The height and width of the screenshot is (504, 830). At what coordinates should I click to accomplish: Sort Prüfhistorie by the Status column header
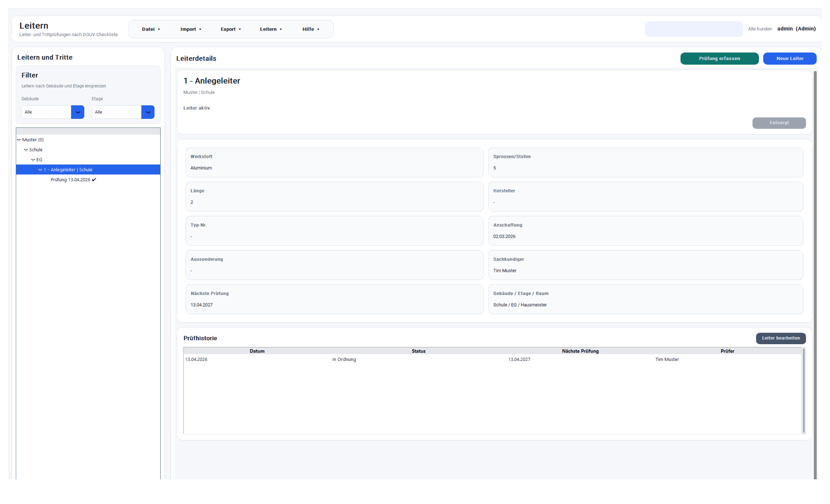(418, 351)
